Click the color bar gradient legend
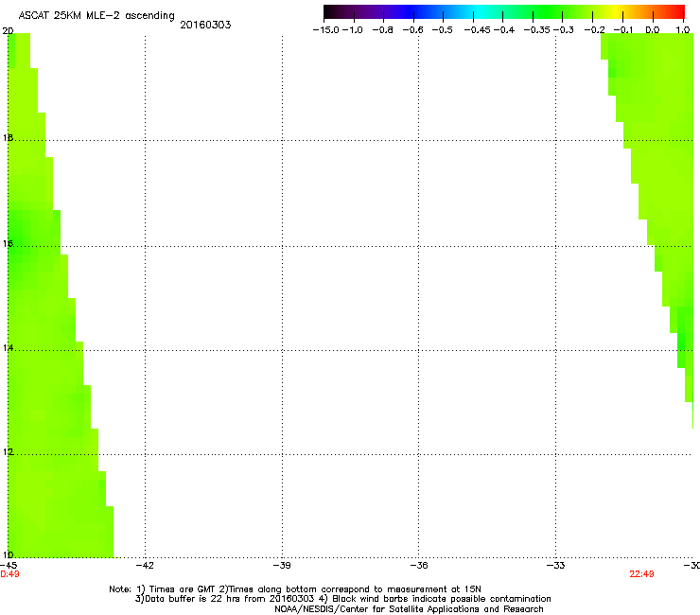700x615 pixels. (x=504, y=11)
